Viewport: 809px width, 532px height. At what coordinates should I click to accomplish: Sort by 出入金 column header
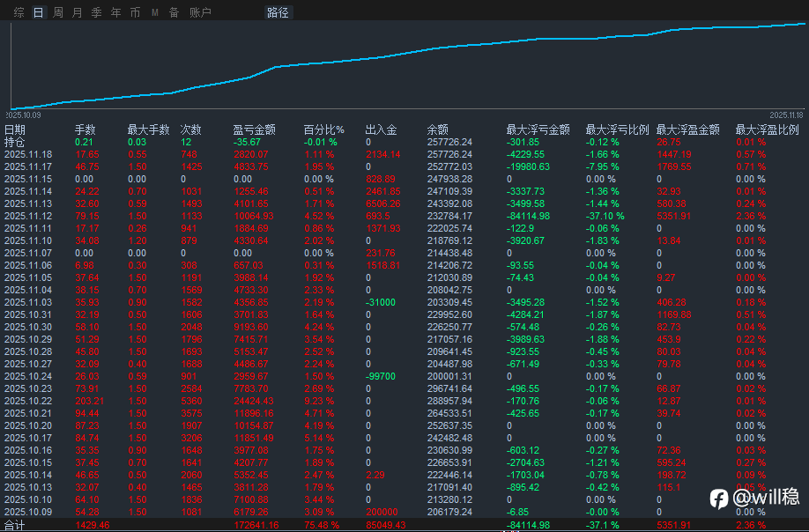click(x=382, y=129)
